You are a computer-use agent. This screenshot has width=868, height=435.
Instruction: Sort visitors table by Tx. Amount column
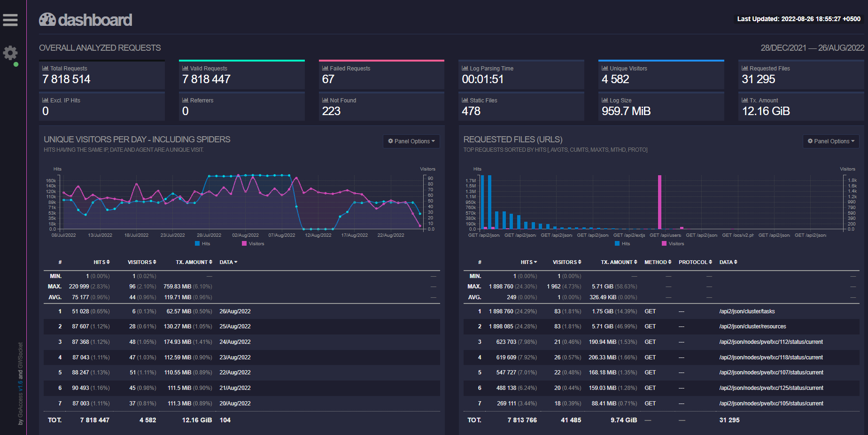point(194,262)
